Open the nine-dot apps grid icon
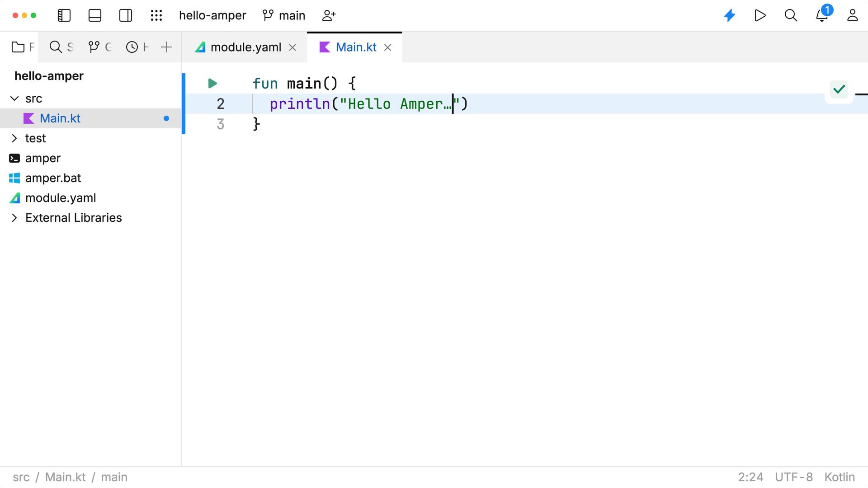 click(x=156, y=15)
